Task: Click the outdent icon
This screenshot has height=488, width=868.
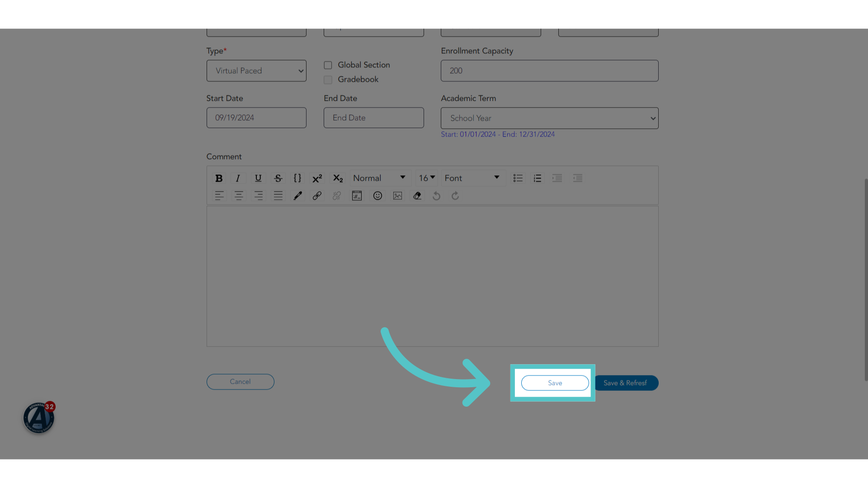Action: point(578,178)
